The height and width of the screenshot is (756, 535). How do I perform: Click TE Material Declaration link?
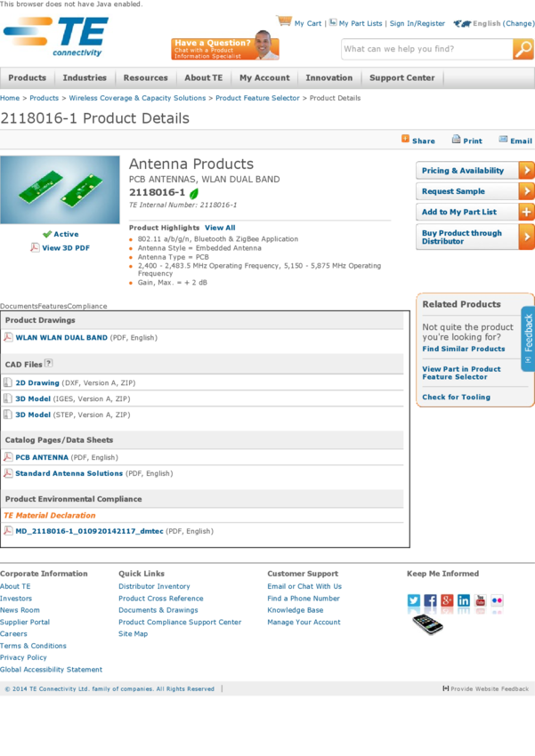[x=50, y=515]
